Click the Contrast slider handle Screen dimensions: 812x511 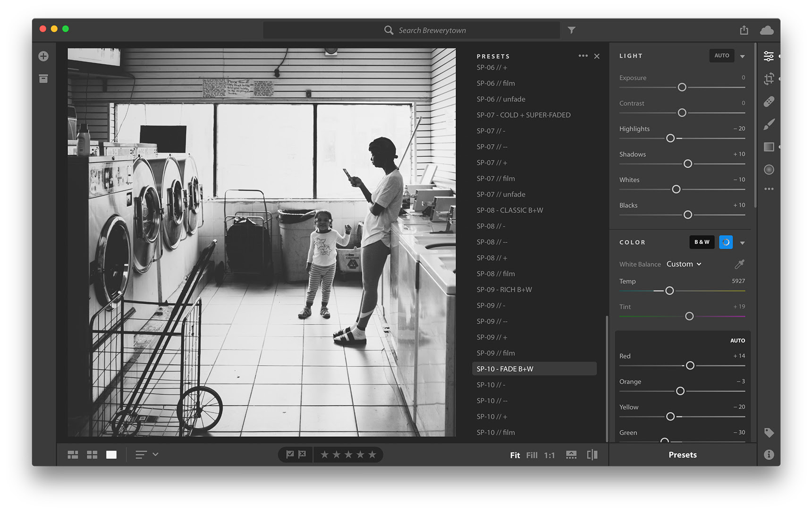pyautogui.click(x=682, y=113)
